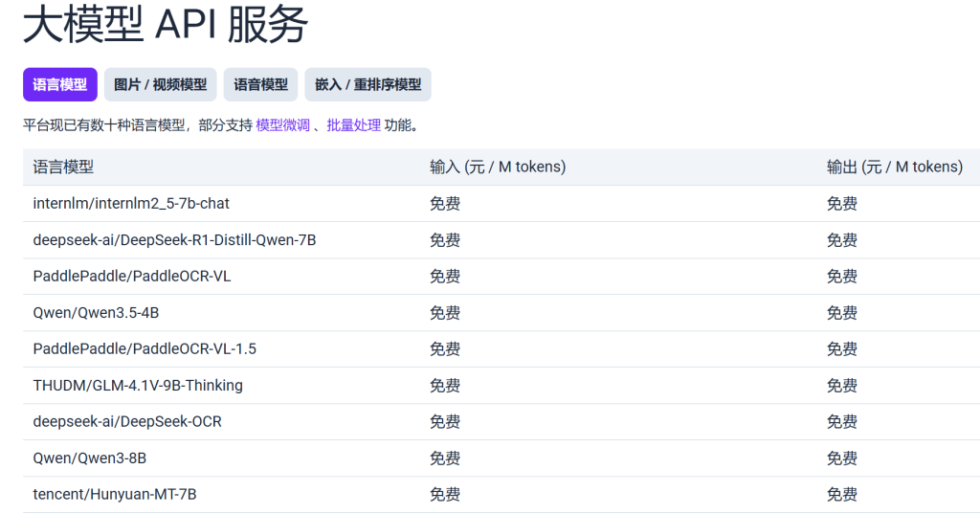The height and width of the screenshot is (514, 980).
Task: Click input price 免费 for Hunyuan-MT-7B
Action: 445,495
